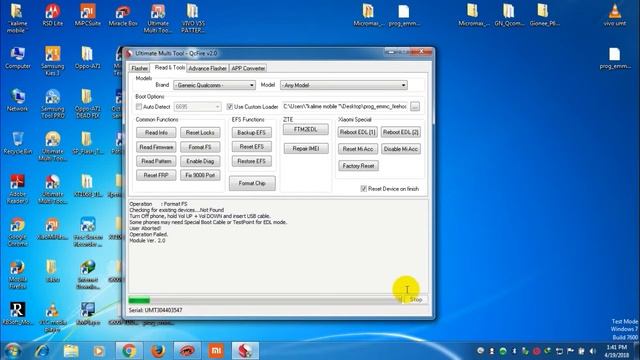Open the VLC media player desktop shortcut
The width and height of the screenshot is (640, 360).
52,317
